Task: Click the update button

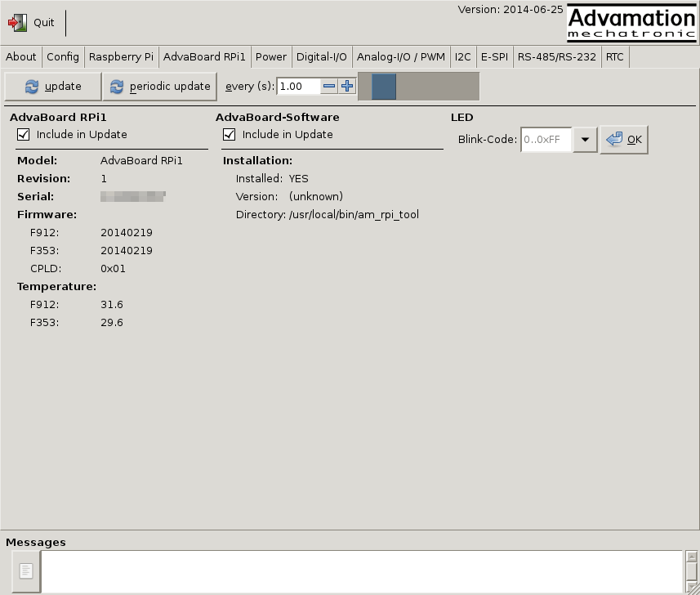Action: [53, 87]
